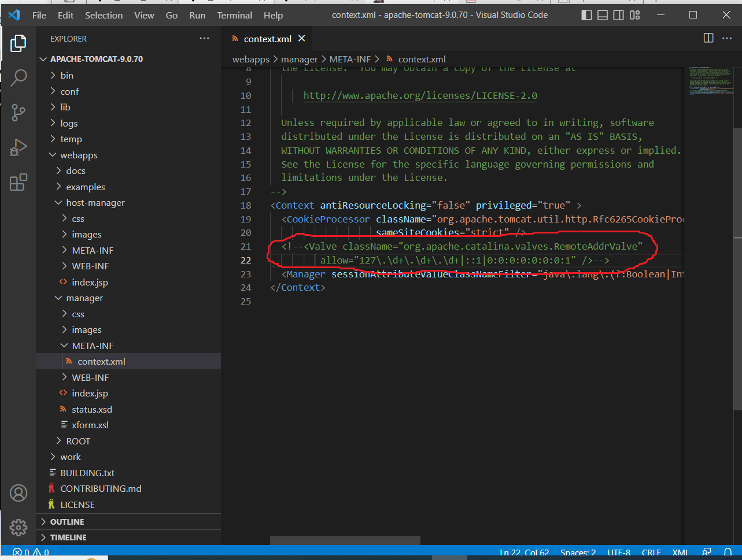Click the editor minimap preview
This screenshot has height=560, width=742.
click(x=711, y=80)
